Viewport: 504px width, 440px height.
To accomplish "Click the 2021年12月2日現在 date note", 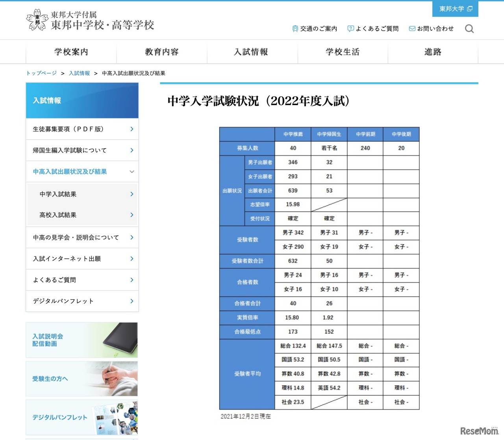I will tap(246, 416).
